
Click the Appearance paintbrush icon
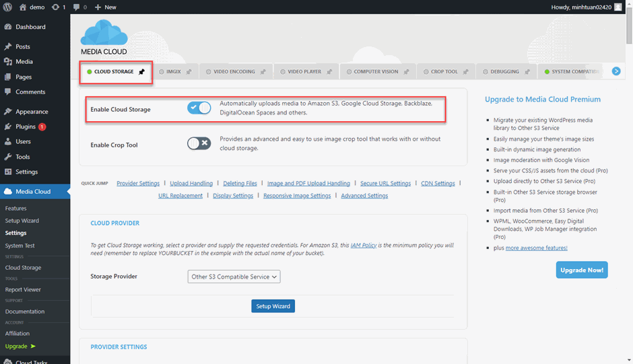(x=8, y=112)
